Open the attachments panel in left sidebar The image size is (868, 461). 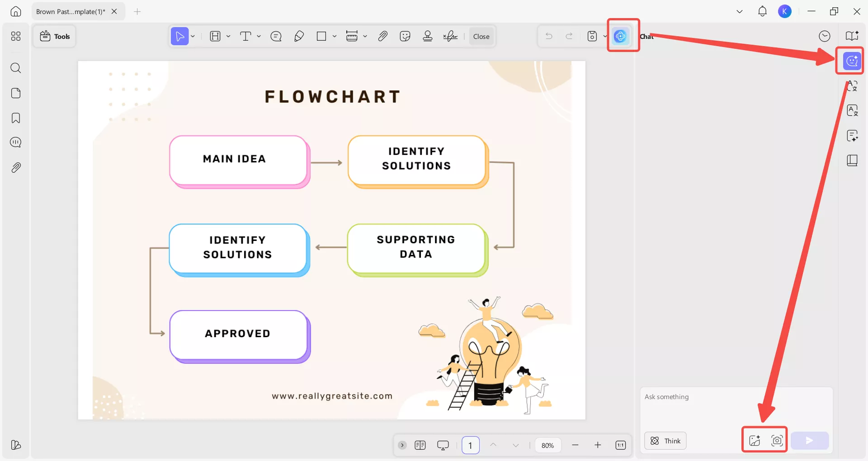coord(16,168)
